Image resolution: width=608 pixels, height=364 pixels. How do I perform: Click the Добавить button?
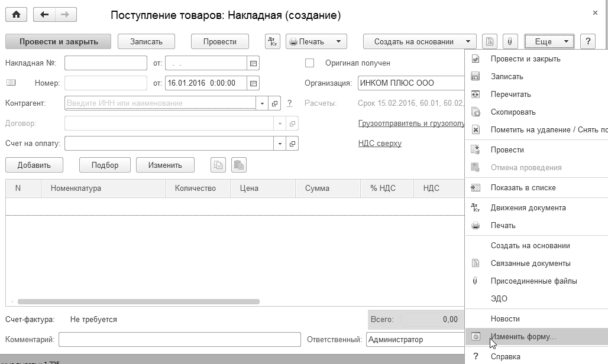coord(34,165)
